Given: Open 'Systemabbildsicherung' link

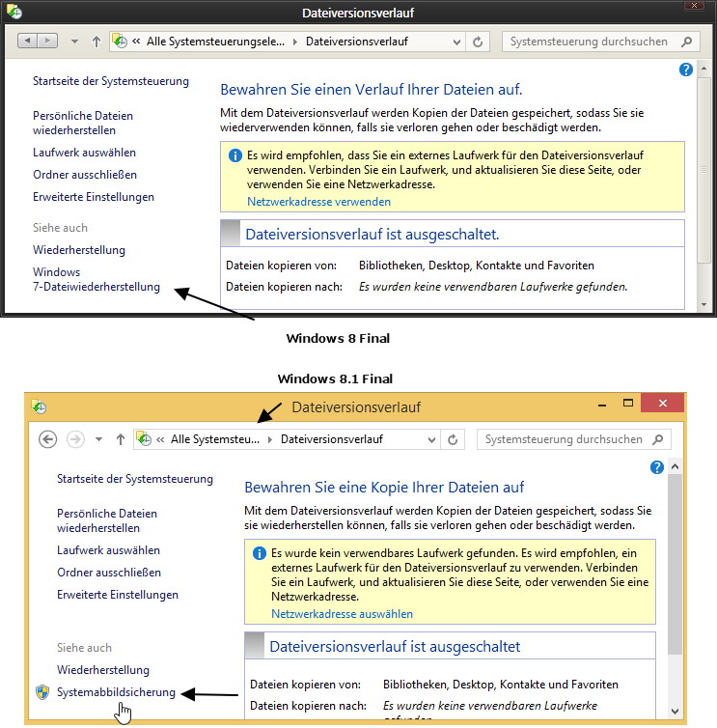Looking at the screenshot, I should point(116,692).
